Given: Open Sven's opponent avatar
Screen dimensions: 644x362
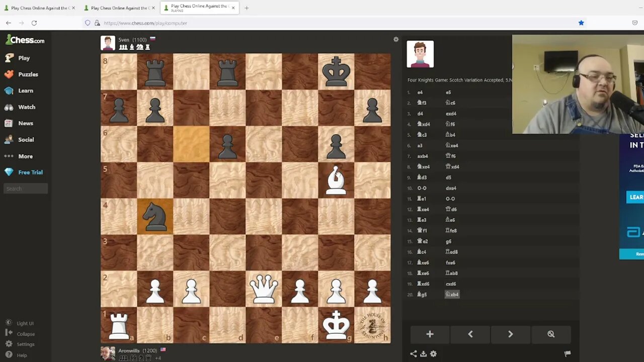Looking at the screenshot, I should [x=108, y=43].
